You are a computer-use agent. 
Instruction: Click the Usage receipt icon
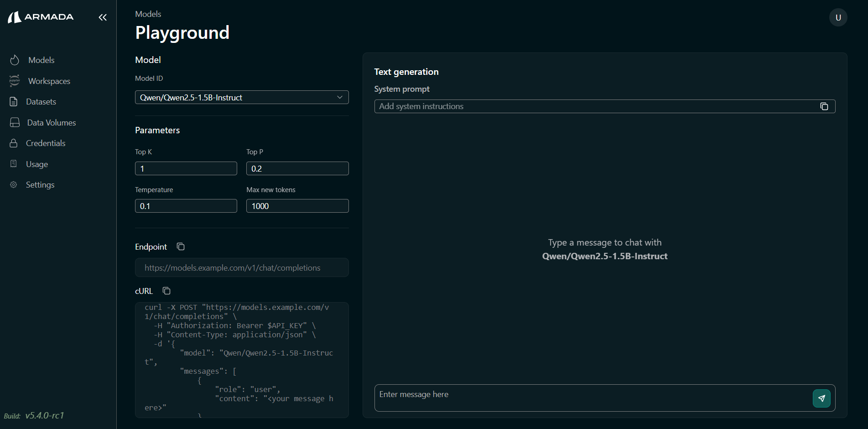14,164
